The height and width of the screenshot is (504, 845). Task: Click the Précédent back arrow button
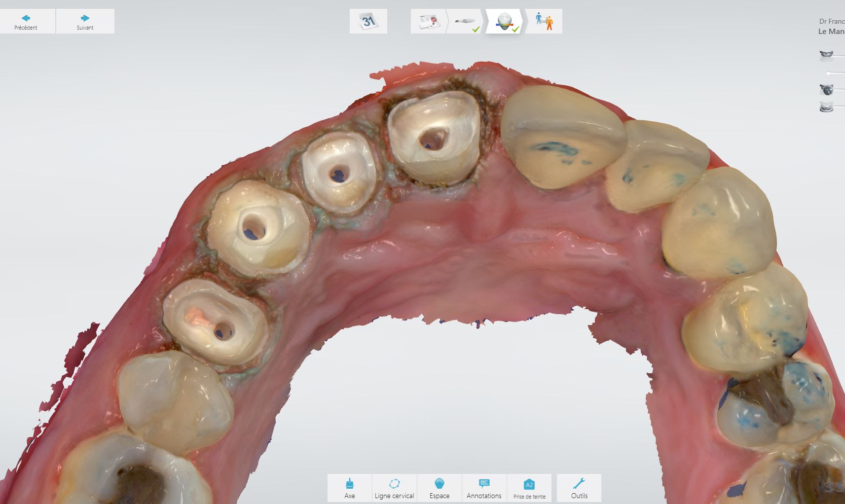coord(26,21)
